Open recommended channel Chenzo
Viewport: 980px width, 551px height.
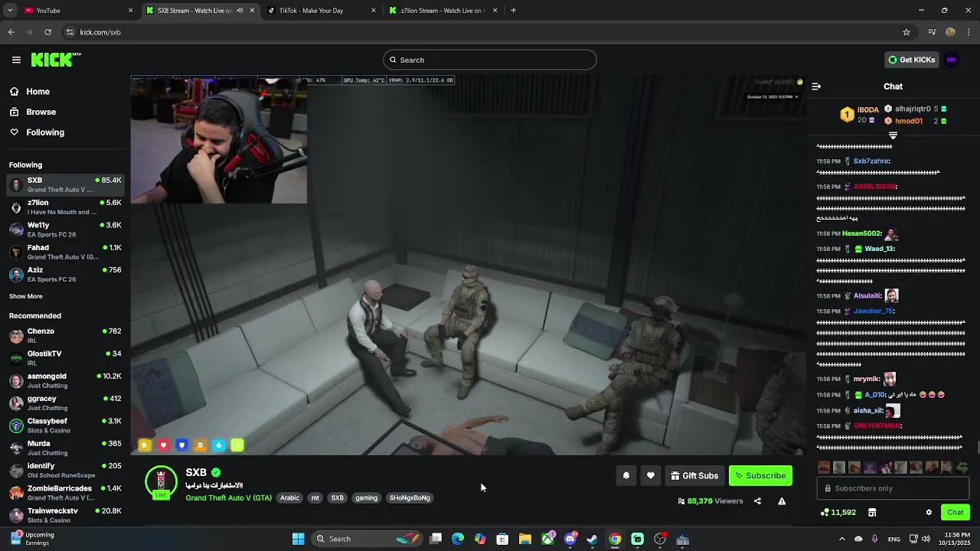point(65,336)
